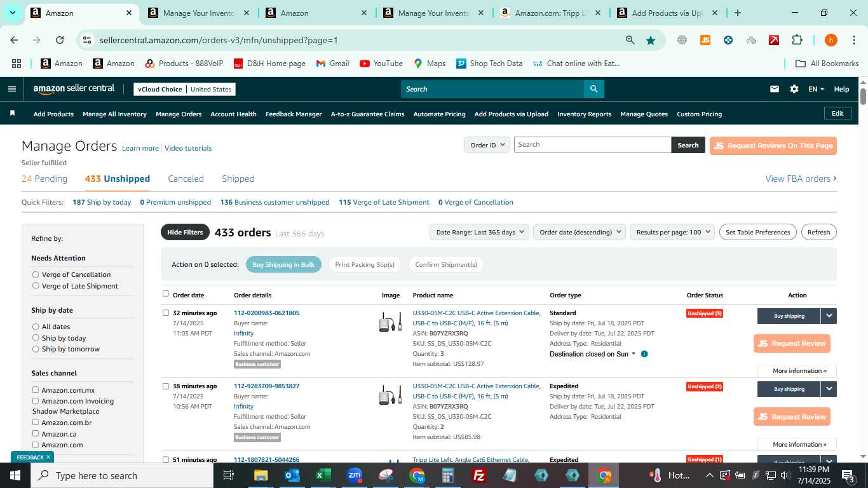The image size is (868, 488).
Task: Click Windows Start button
Action: click(x=15, y=475)
